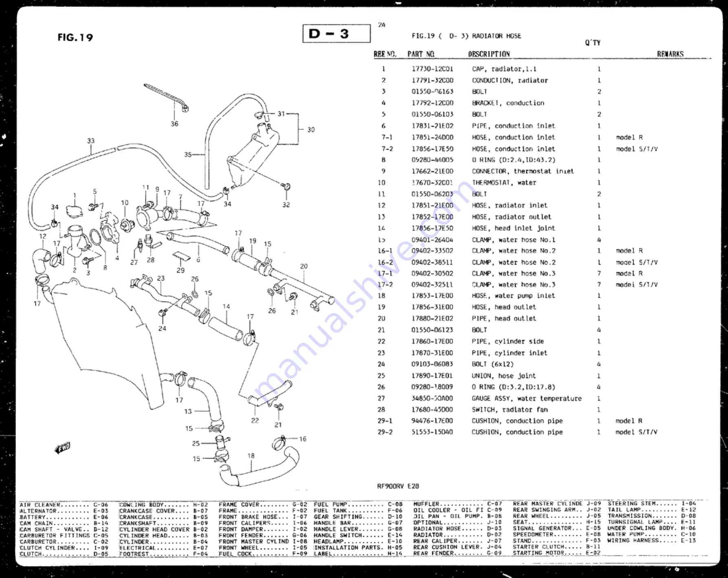728x578 pixels.
Task: Click callout number 36 in the diagram
Action: point(174,124)
